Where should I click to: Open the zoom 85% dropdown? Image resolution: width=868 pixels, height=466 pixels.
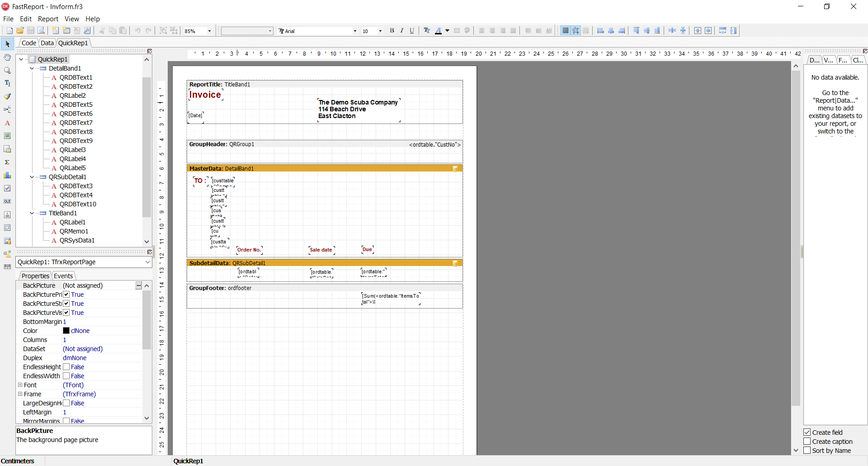point(209,31)
